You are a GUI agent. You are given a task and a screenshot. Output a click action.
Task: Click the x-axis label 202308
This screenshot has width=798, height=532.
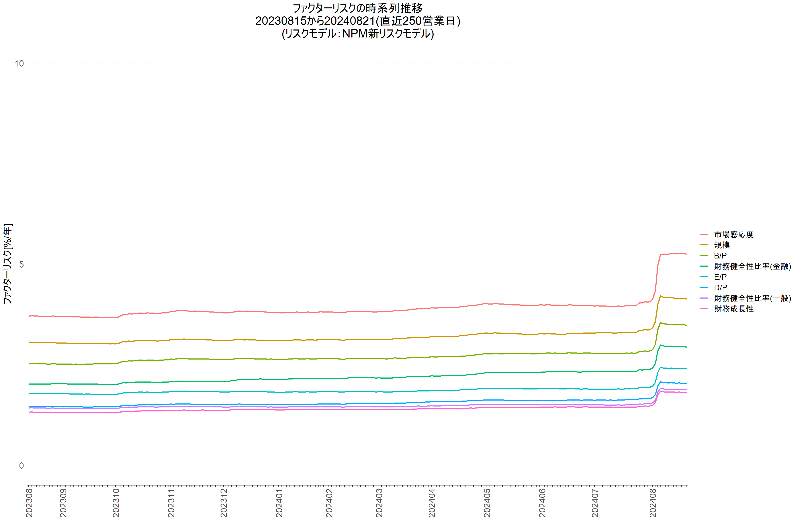[x=29, y=503]
